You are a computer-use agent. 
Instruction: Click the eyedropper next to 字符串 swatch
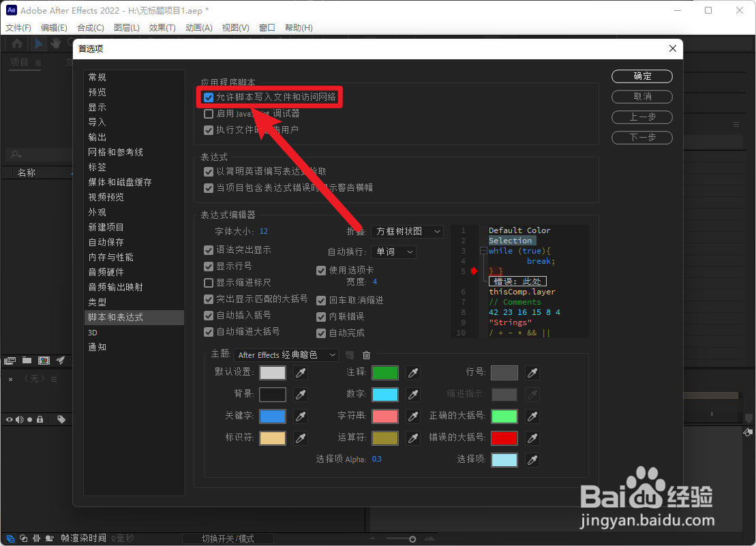point(412,416)
